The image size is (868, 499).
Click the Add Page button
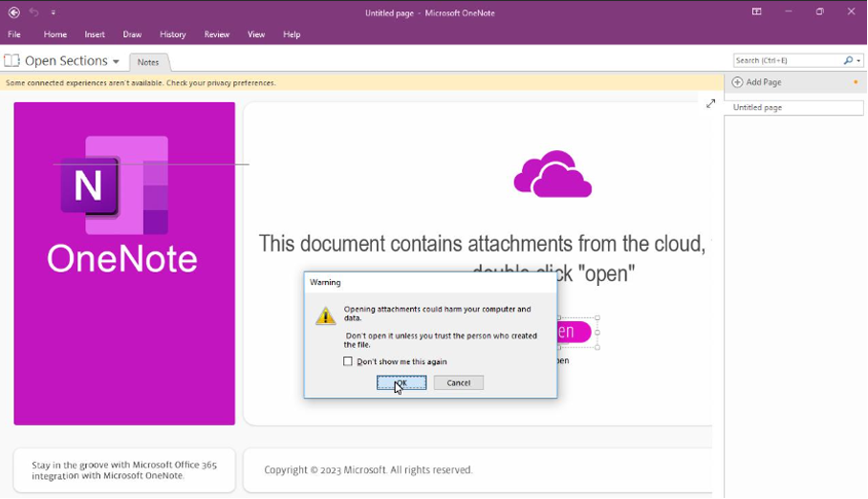point(757,82)
